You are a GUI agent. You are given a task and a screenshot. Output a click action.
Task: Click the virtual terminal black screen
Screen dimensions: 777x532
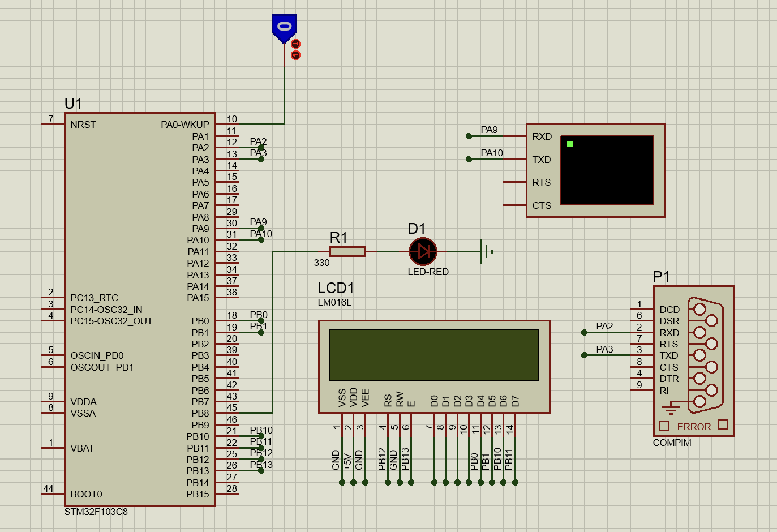(607, 170)
